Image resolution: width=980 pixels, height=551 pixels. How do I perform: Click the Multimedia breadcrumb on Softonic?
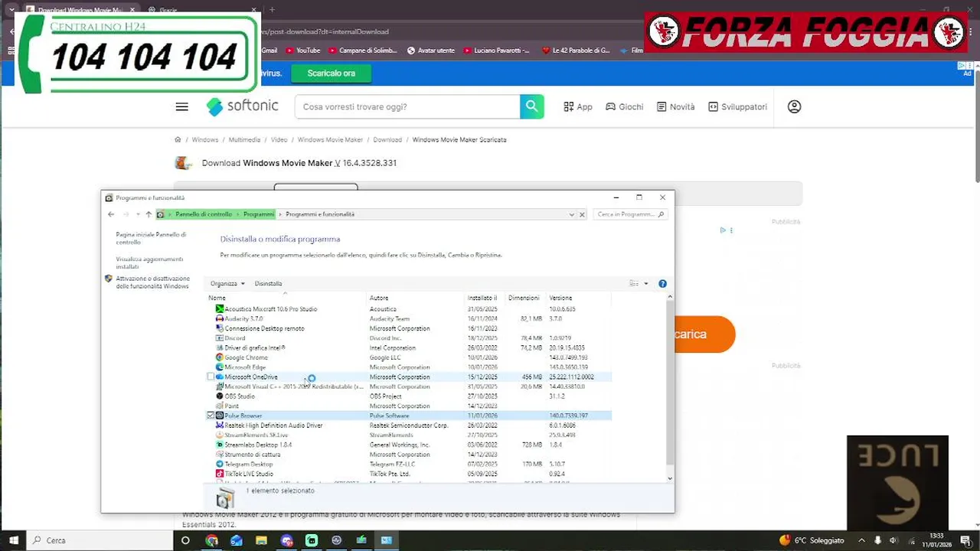point(244,140)
